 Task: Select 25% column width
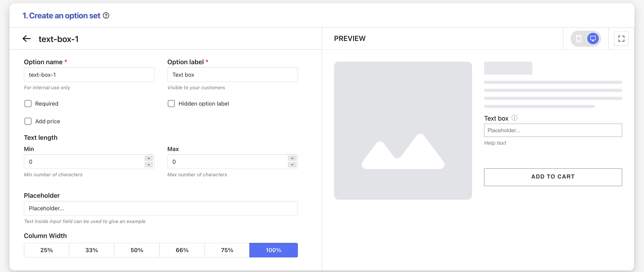47,250
